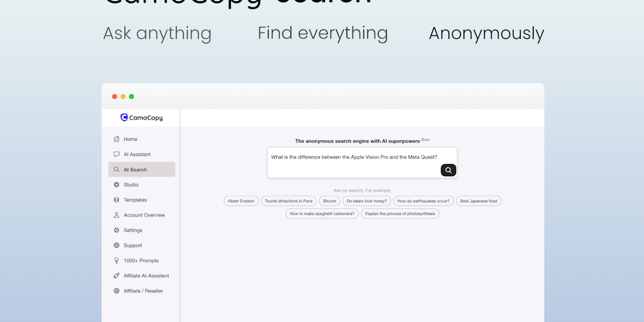The width and height of the screenshot is (644, 322).
Task: Click the green maximize window dot
Action: pyautogui.click(x=131, y=96)
